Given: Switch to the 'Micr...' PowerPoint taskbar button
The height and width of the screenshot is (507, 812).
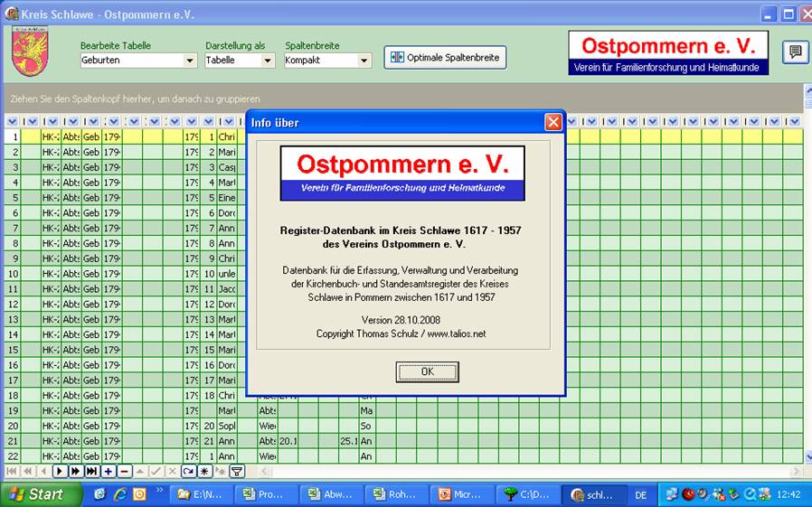Looking at the screenshot, I should [461, 494].
